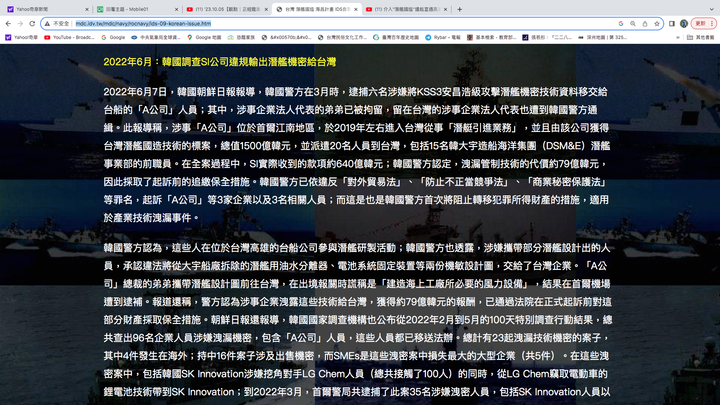Viewport: 720px width, 405px height.
Task: Switch to the '23.10.05 YouTube tab
Action: [x=226, y=9]
